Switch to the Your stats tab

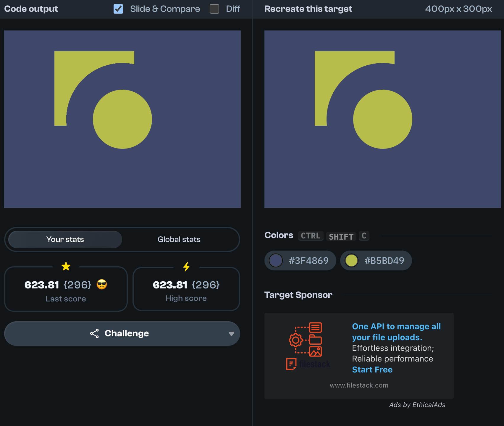65,239
